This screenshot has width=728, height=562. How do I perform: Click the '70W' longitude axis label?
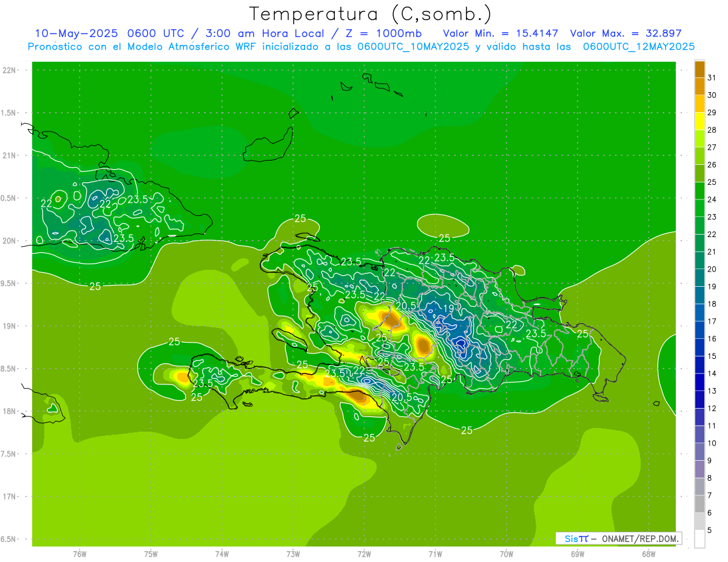pos(507,554)
